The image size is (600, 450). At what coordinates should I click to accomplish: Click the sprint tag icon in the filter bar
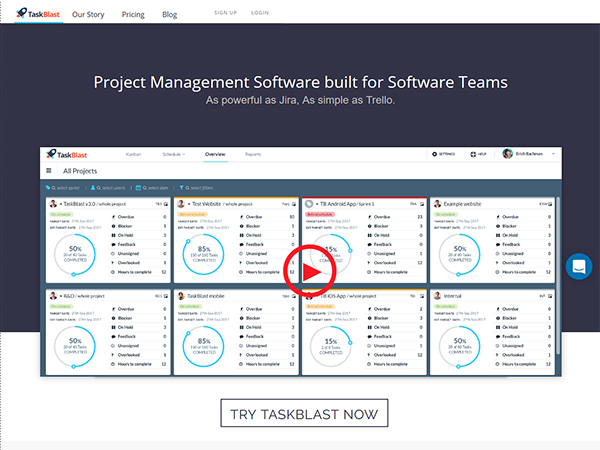point(48,188)
